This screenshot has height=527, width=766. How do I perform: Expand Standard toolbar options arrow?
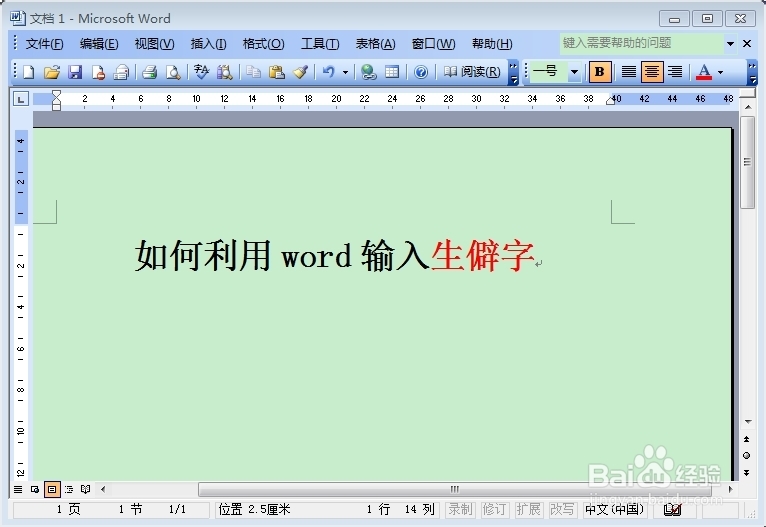[513, 73]
